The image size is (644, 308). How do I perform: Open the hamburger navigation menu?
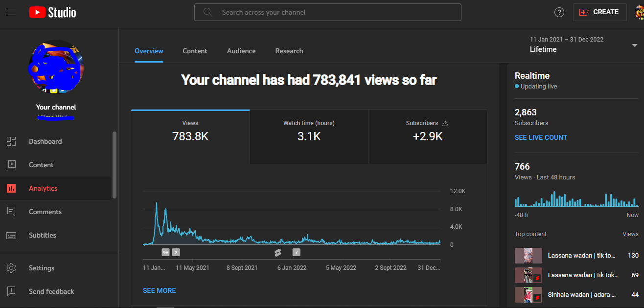click(x=11, y=12)
